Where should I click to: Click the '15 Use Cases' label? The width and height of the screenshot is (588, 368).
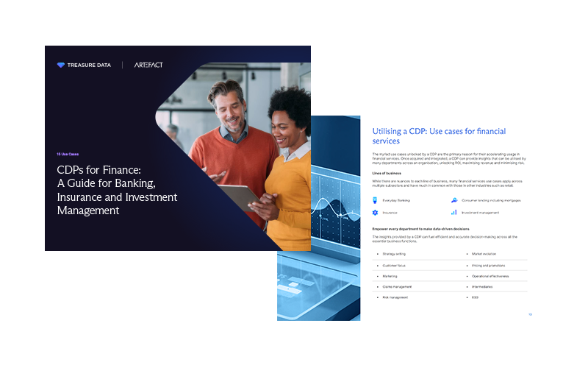pyautogui.click(x=68, y=154)
